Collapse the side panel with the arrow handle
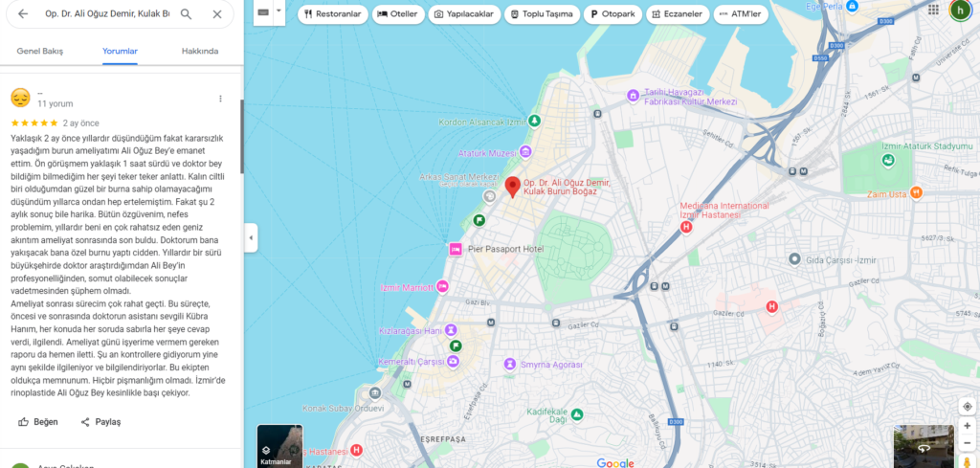The height and width of the screenshot is (468, 980). point(251,237)
